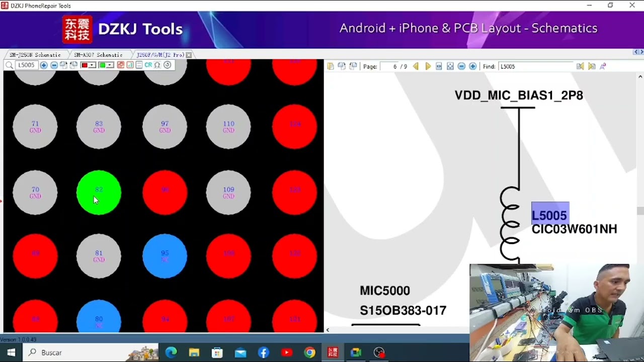The image size is (644, 362).
Task: Find previous match in schematic
Action: point(580,66)
